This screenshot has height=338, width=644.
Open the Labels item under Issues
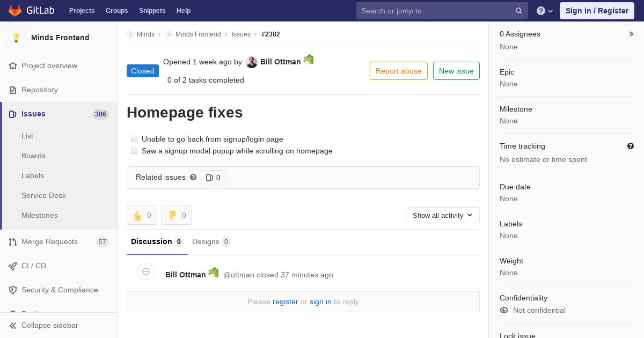tap(33, 175)
